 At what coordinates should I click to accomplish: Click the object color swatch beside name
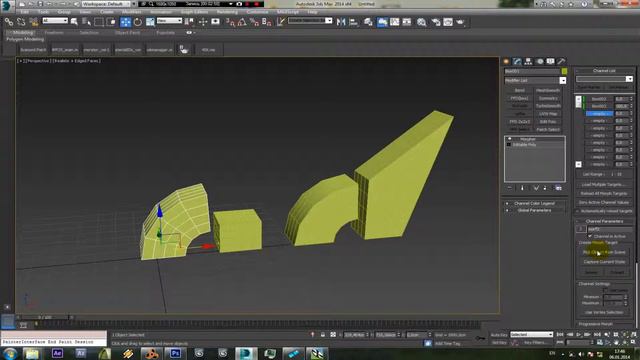[x=564, y=71]
